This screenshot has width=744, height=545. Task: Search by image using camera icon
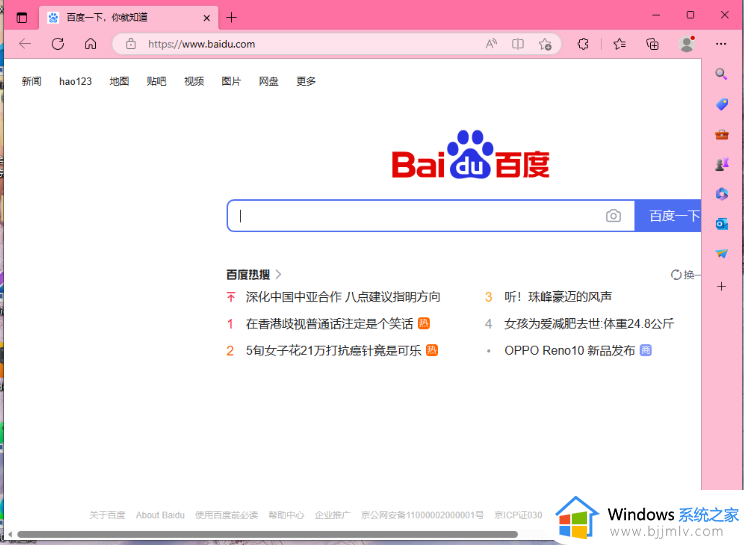(613, 216)
